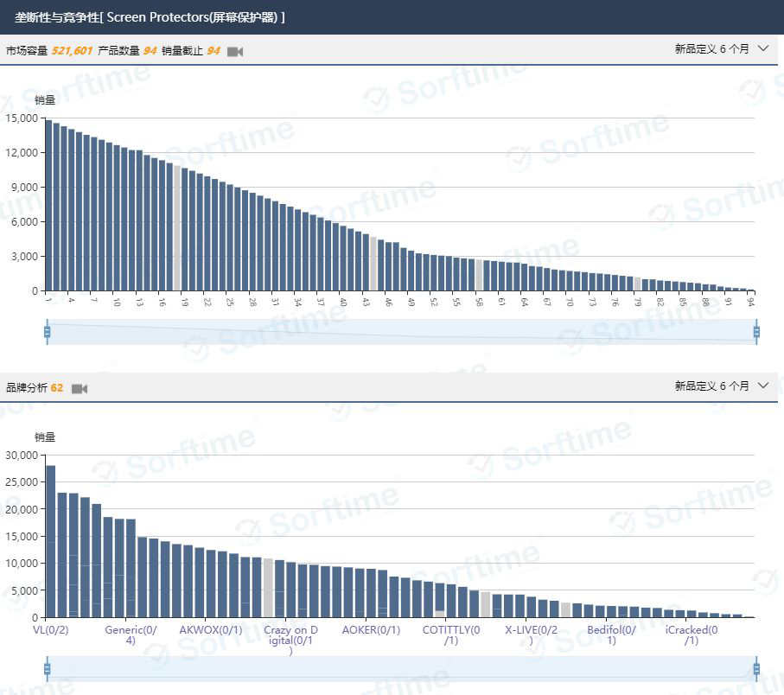Select the VL(0/2) brand label
The width and height of the screenshot is (784, 695).
click(x=50, y=630)
